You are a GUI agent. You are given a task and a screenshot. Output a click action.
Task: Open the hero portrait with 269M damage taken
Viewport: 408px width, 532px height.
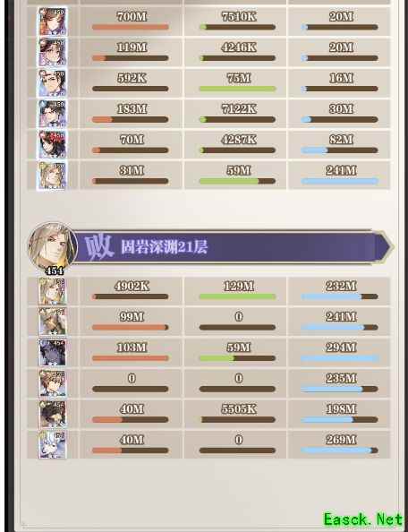click(52, 444)
